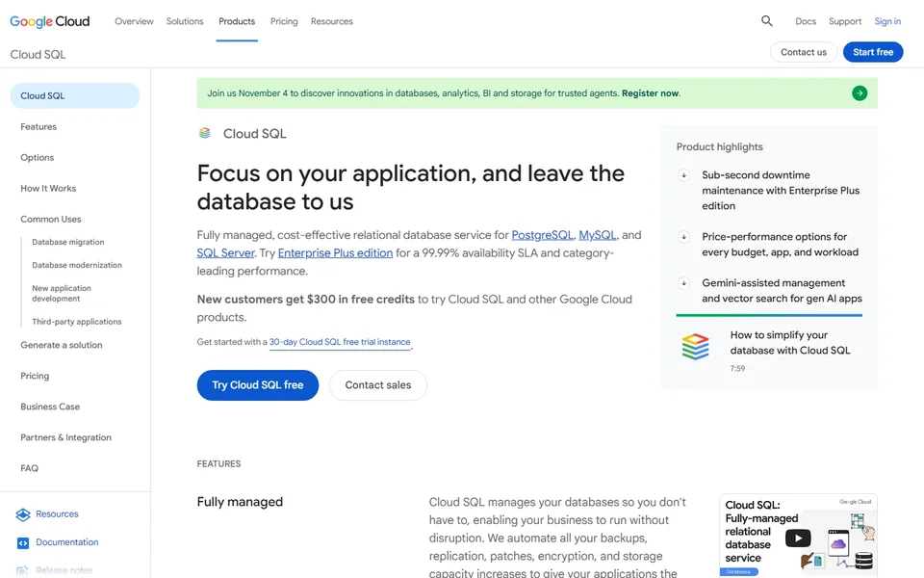Jump to FAQ in the sidebar
Screen dimensions: 924x578
(x=29, y=468)
